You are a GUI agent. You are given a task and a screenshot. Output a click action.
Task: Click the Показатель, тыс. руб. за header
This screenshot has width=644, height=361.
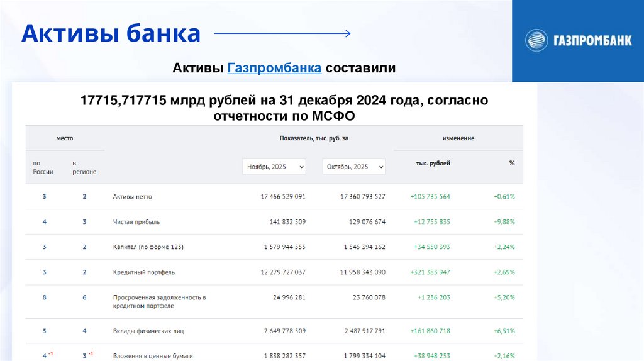tap(314, 138)
